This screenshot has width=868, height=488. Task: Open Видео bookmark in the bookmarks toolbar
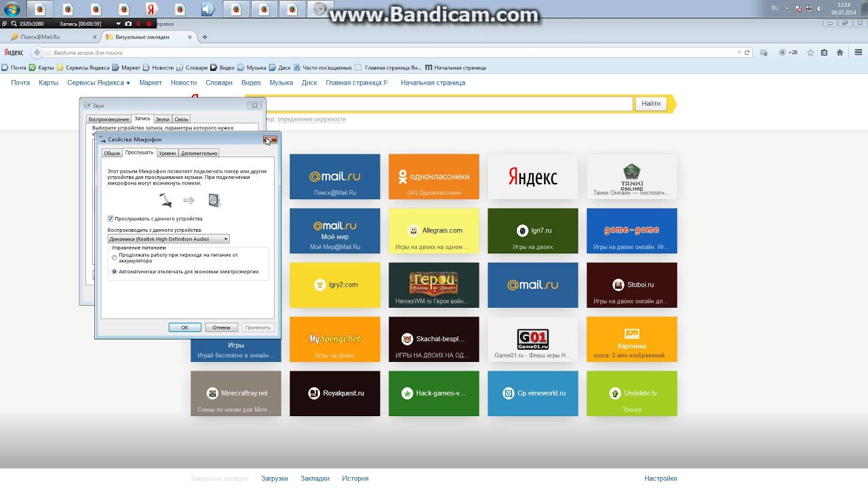pyautogui.click(x=222, y=68)
